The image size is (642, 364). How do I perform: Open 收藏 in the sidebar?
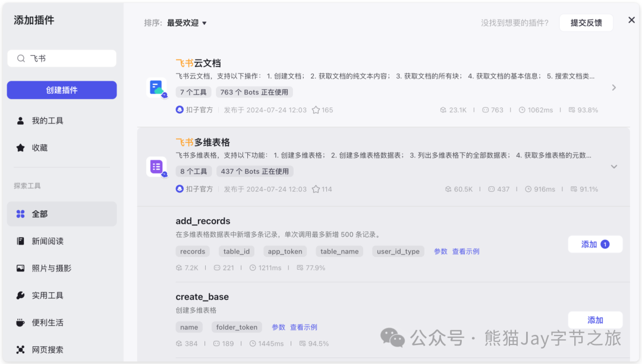point(62,148)
